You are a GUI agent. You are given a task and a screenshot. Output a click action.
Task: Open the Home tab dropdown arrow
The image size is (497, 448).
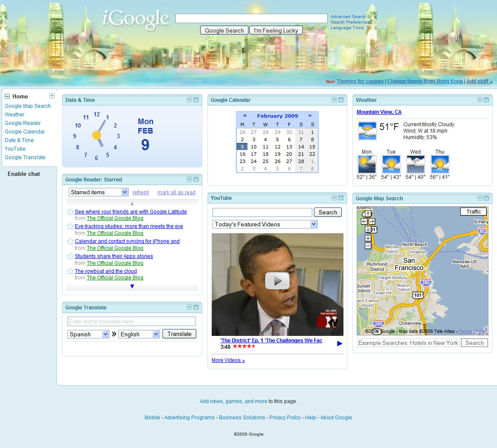click(x=52, y=96)
